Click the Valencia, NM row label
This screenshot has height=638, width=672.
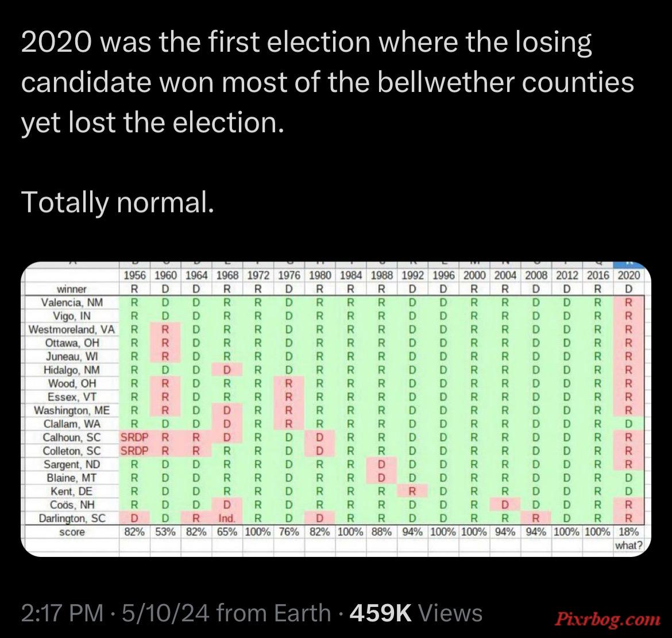click(x=72, y=302)
